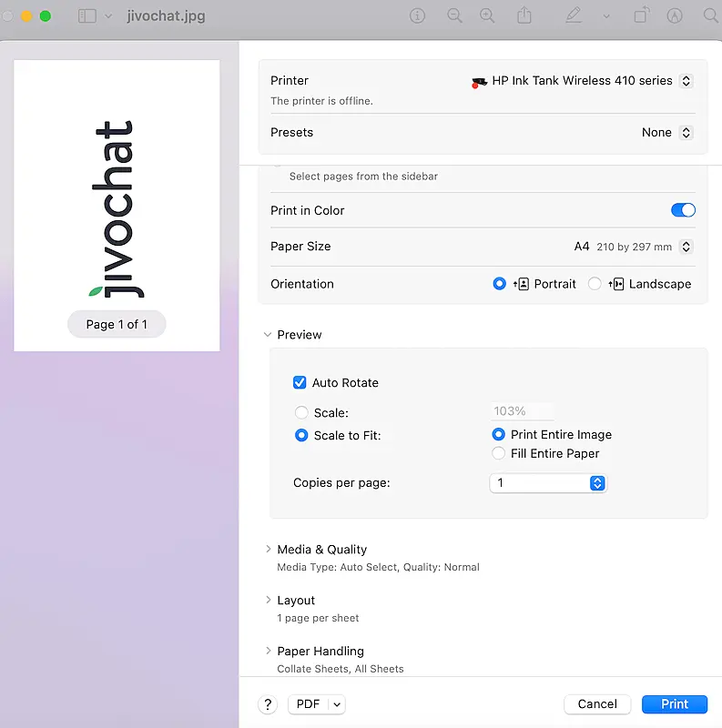Click the search magnifier icon

(x=711, y=16)
